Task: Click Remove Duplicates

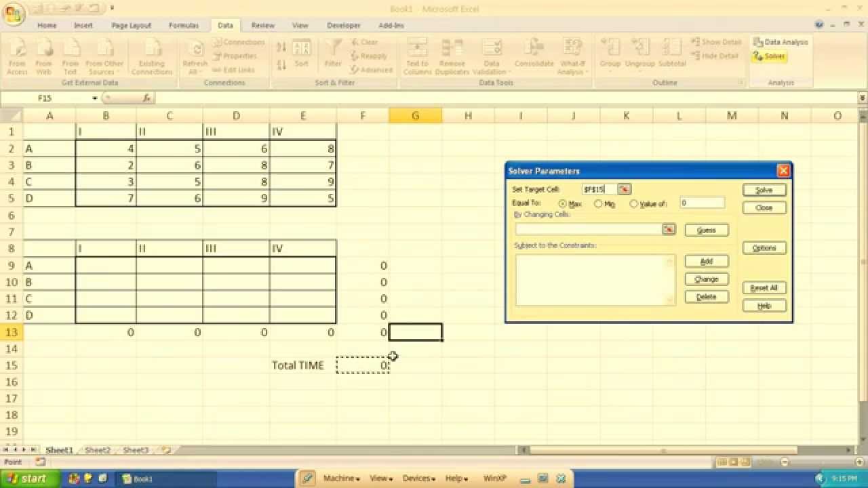Action: click(452, 57)
